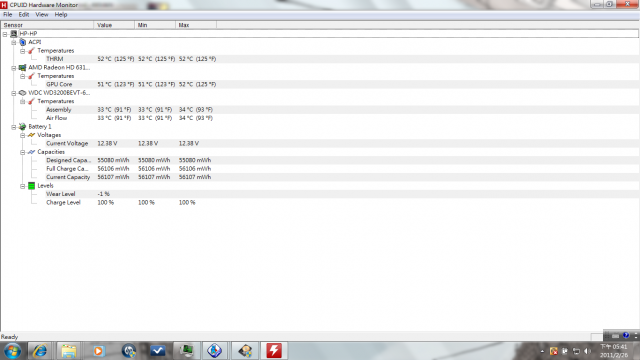640x360 pixels.
Task: Click the HWMonitor red H title icon
Action: 4,5
